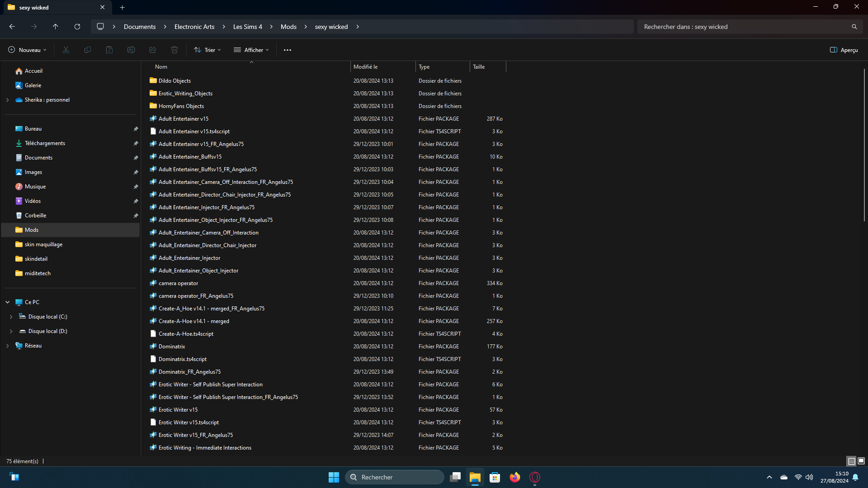Expand the Sherika : personnel OneDrive tree

[8, 100]
